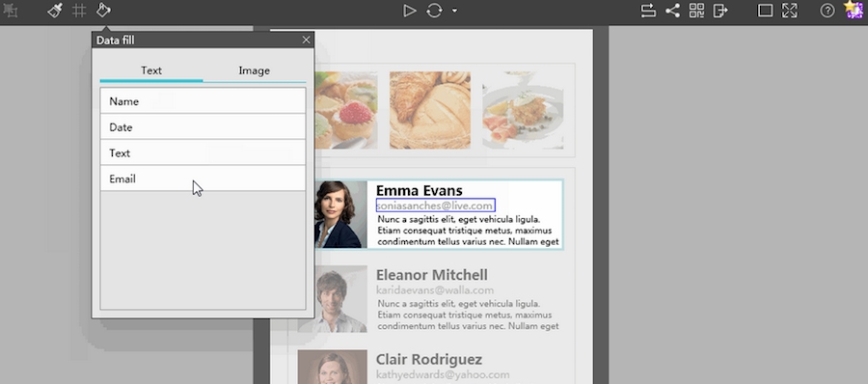Enter fullscreen with expand arrows icon
The image size is (868, 384).
tap(789, 11)
